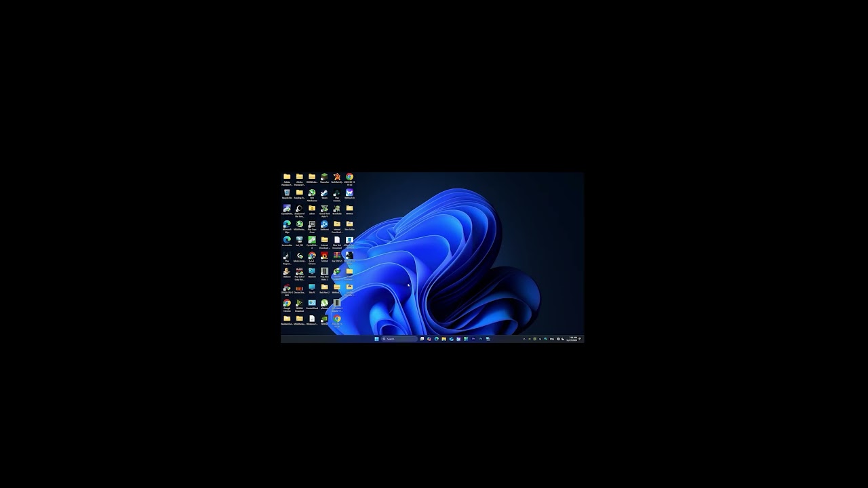Open the taskbar clock and date
Image resolution: width=868 pixels, height=488 pixels.
pyautogui.click(x=573, y=339)
